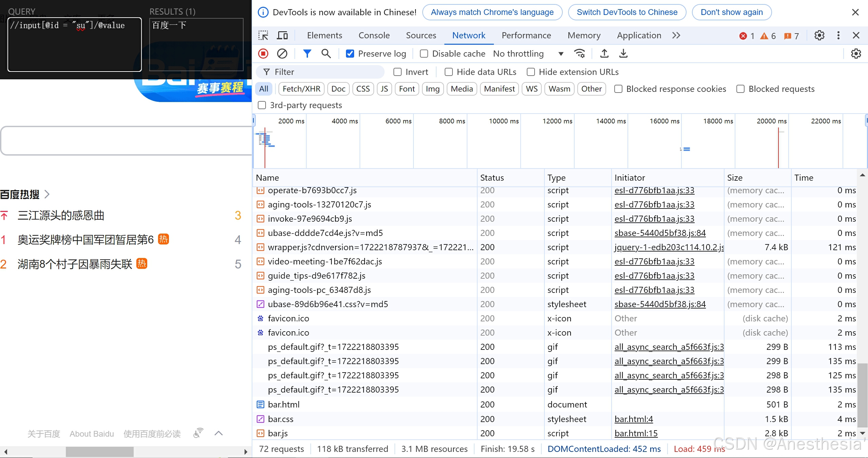Open initiator link bar.html:15
This screenshot has width=868, height=458.
[x=636, y=433]
